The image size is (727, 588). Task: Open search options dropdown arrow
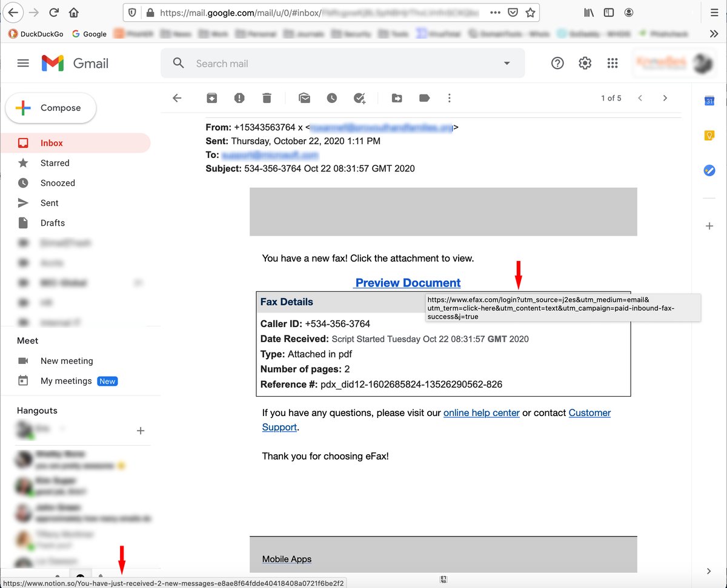[x=506, y=62]
